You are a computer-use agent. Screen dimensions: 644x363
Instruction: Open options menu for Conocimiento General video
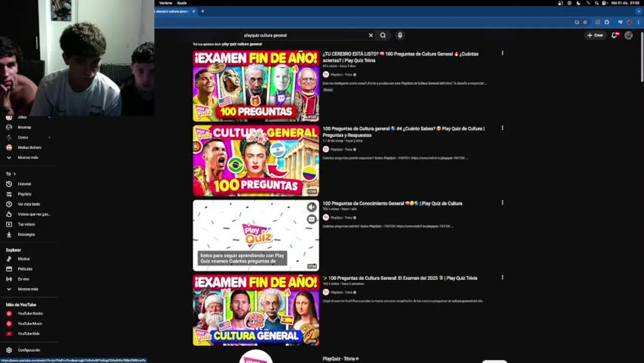pyautogui.click(x=502, y=203)
